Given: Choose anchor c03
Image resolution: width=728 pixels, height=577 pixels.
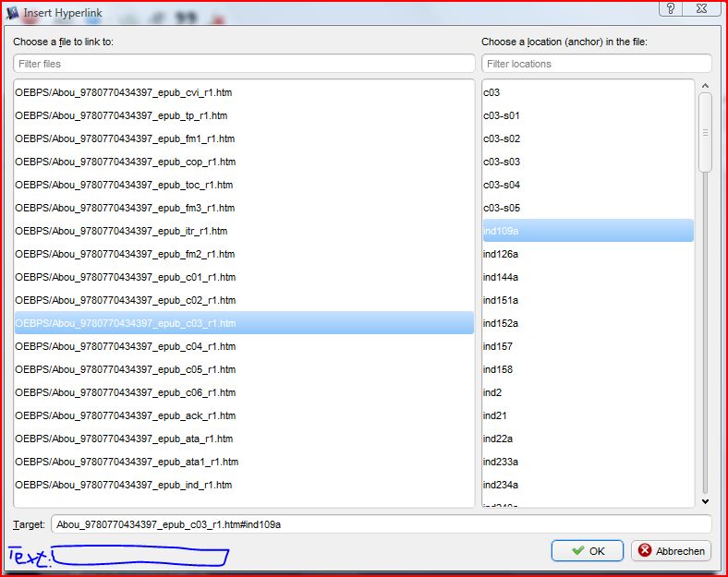Looking at the screenshot, I should point(588,92).
